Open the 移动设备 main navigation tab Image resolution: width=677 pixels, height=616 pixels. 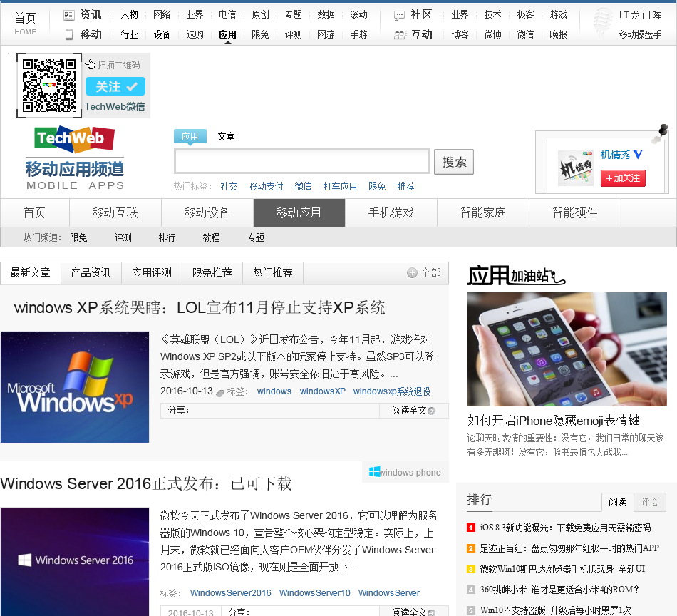coord(207,212)
